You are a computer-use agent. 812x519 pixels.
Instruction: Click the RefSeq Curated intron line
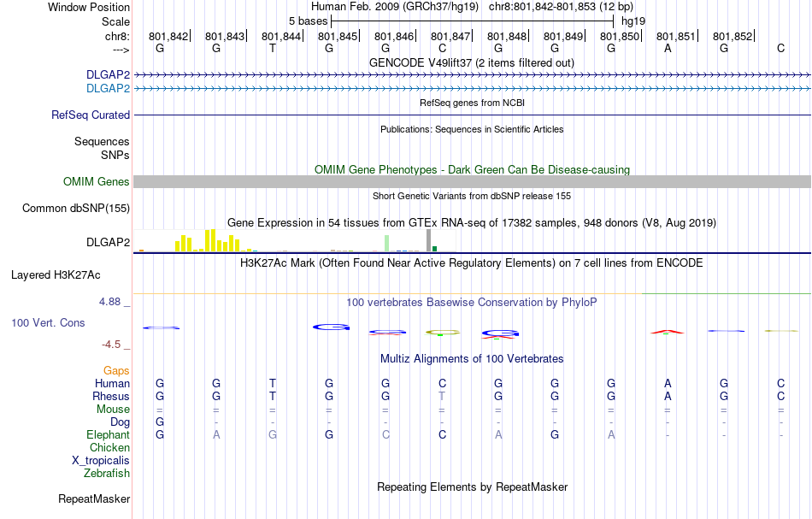tap(472, 115)
